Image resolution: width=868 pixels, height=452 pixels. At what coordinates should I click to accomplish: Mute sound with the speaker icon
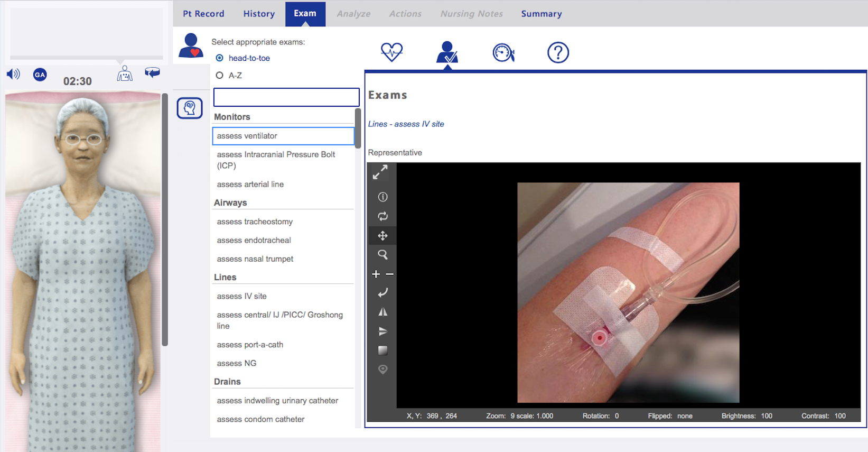point(13,74)
